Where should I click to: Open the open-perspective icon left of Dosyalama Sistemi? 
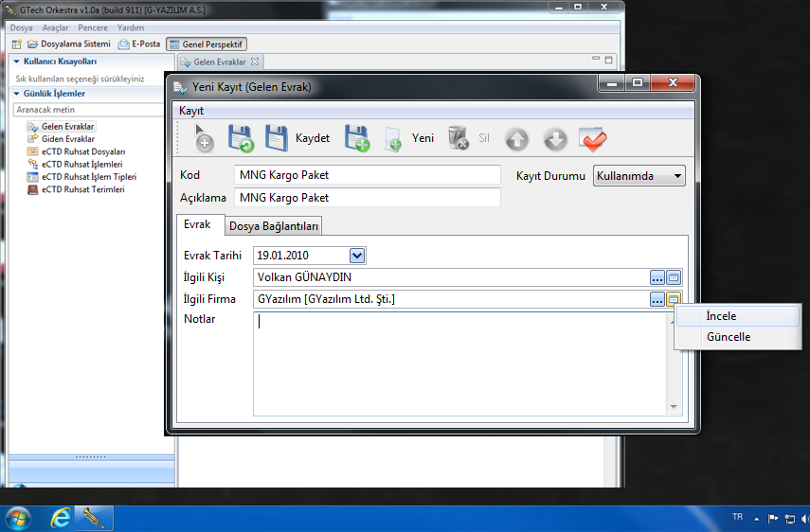click(x=16, y=44)
